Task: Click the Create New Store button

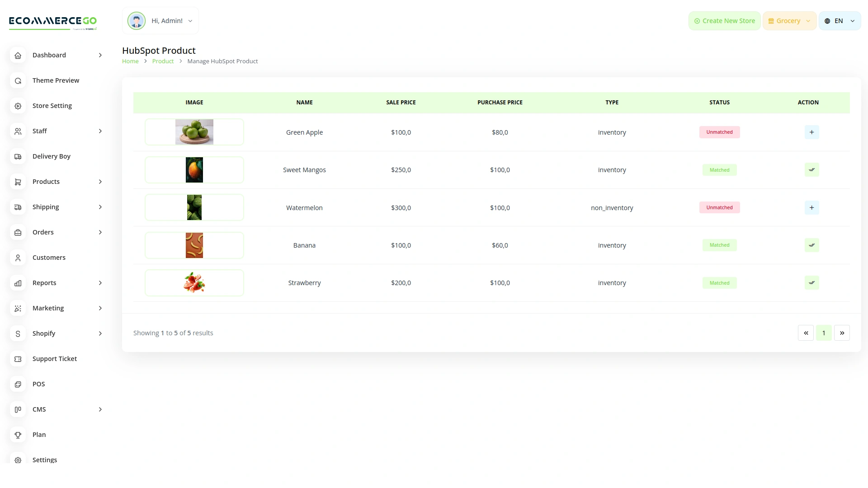Action: pos(724,20)
